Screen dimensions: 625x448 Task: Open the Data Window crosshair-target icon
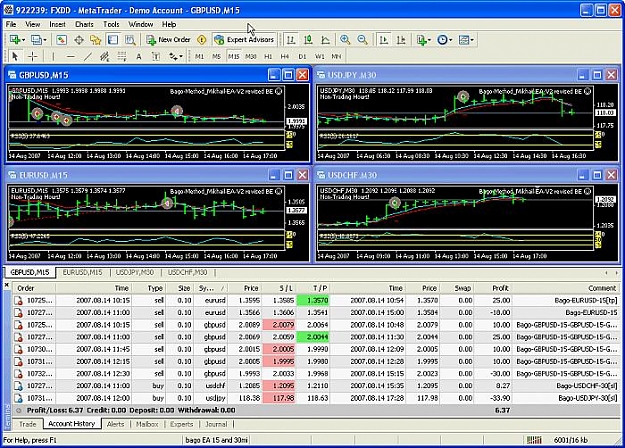pyautogui.click(x=79, y=39)
